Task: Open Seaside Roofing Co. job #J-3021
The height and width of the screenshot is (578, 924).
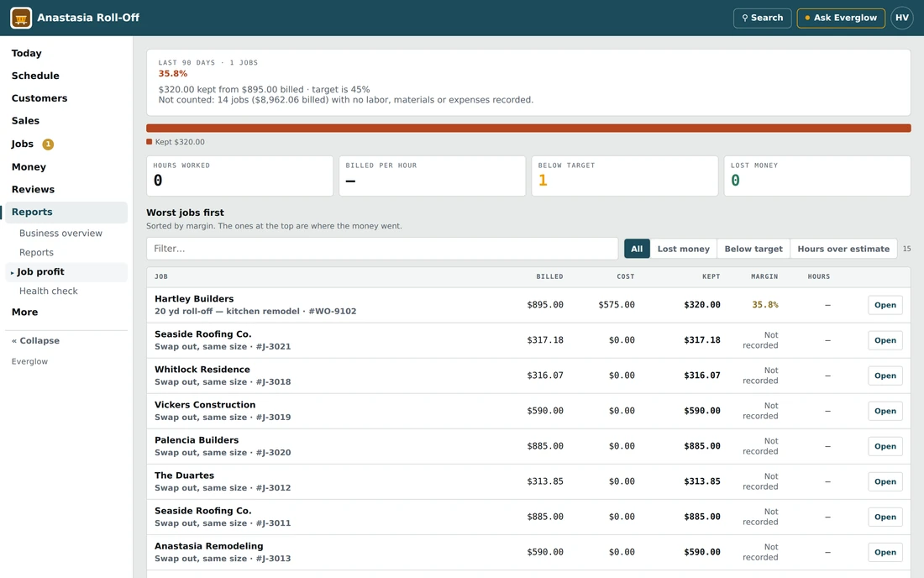Action: [885, 340]
